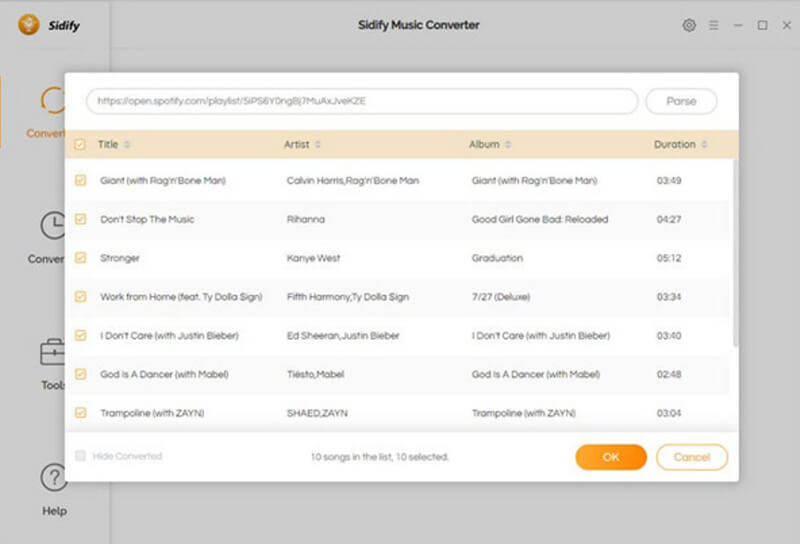Click the Sidify logo icon
The image size is (800, 544).
(29, 25)
